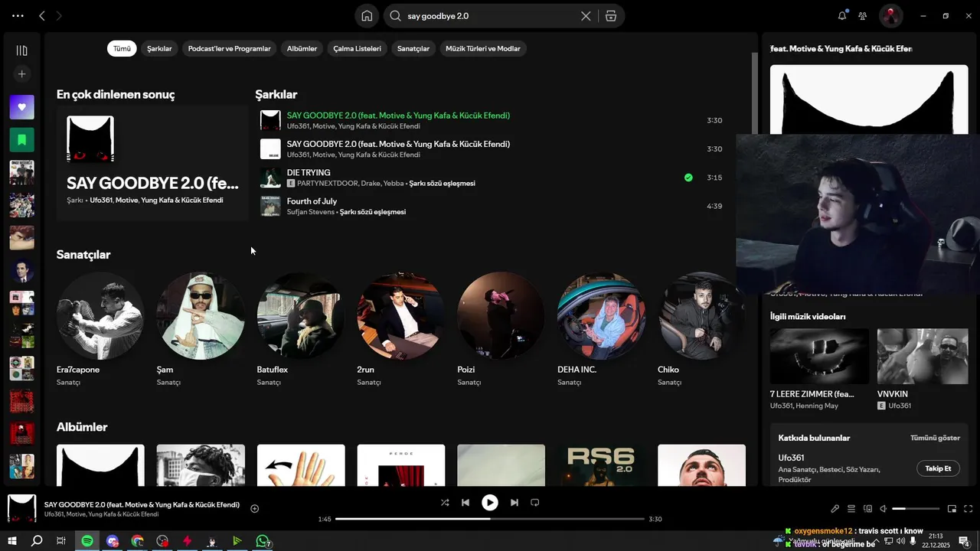Open 2run artist profile
The image size is (980, 551).
coord(401,316)
